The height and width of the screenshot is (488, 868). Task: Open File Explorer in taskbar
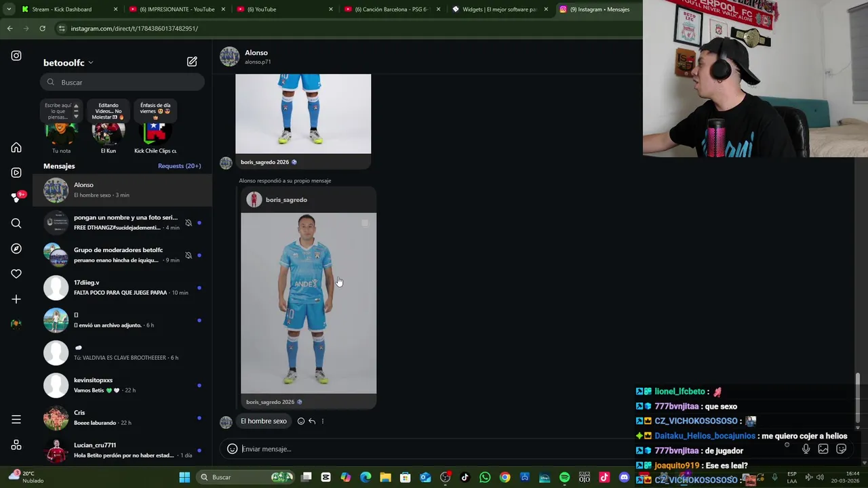click(385, 477)
